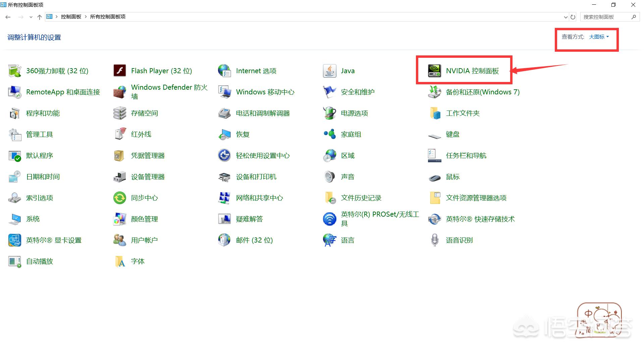Screen dimensions: 644x350
Task: Open the NVIDIA 控制面板 icon
Action: coord(434,71)
